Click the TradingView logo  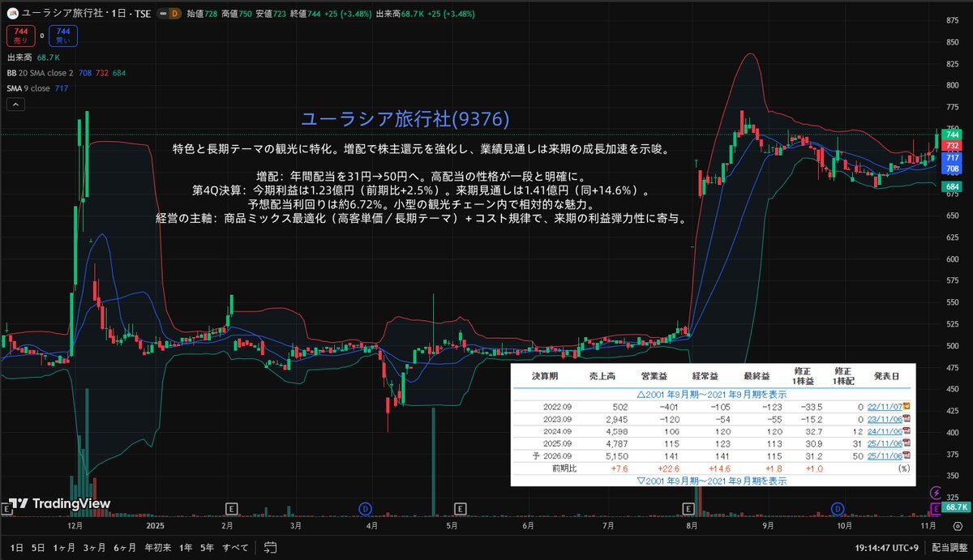tap(58, 503)
